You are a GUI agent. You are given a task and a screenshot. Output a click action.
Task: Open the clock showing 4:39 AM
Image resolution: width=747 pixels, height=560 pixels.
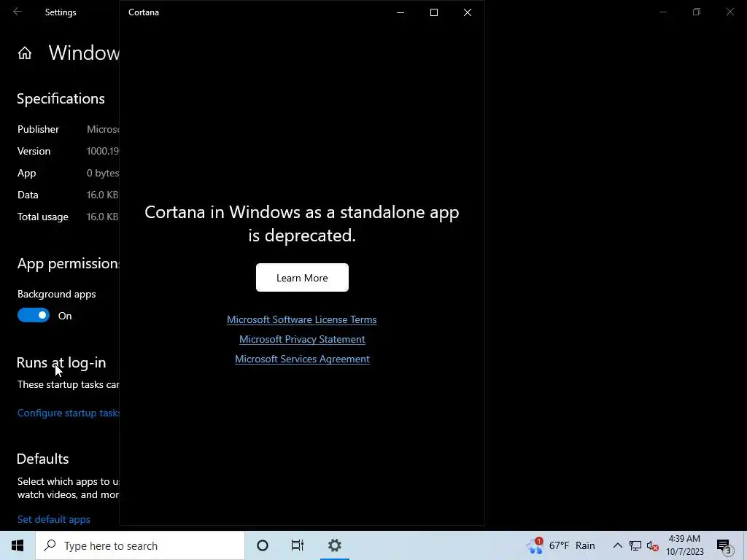coord(684,545)
